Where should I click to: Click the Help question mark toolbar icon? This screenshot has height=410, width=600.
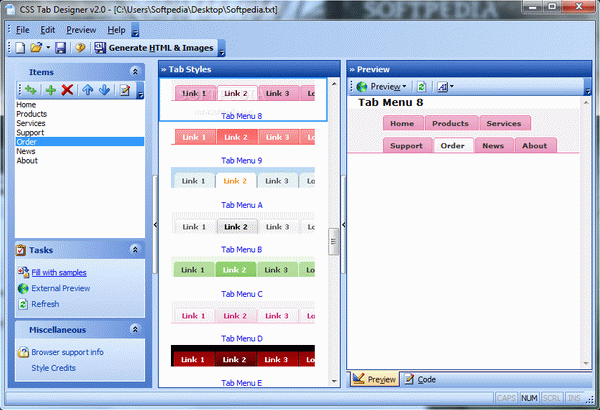80,48
